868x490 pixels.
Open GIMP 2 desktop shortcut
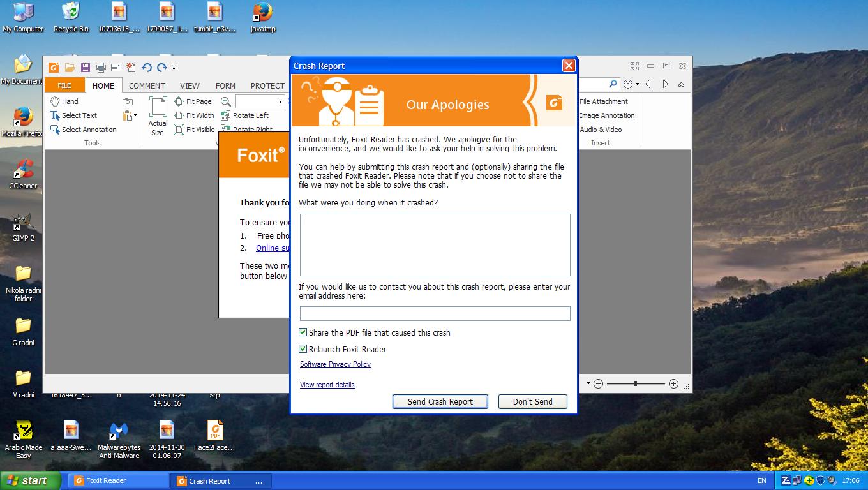pyautogui.click(x=23, y=226)
